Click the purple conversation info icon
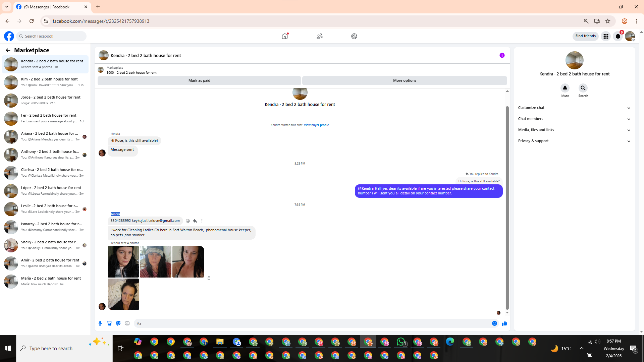The width and height of the screenshot is (644, 362). click(502, 55)
